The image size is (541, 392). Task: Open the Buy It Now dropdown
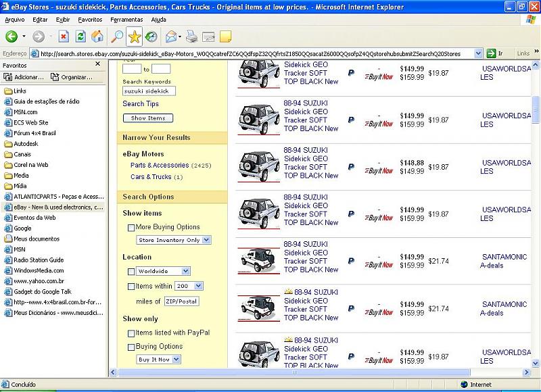(x=158, y=360)
